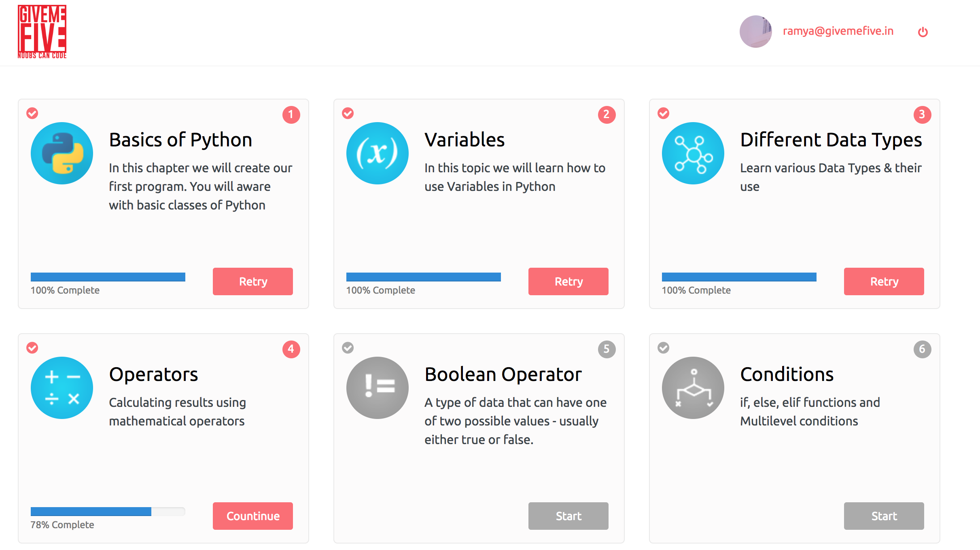Click chapter number badge 3 on Different Data Types
The image size is (980, 550).
click(922, 115)
